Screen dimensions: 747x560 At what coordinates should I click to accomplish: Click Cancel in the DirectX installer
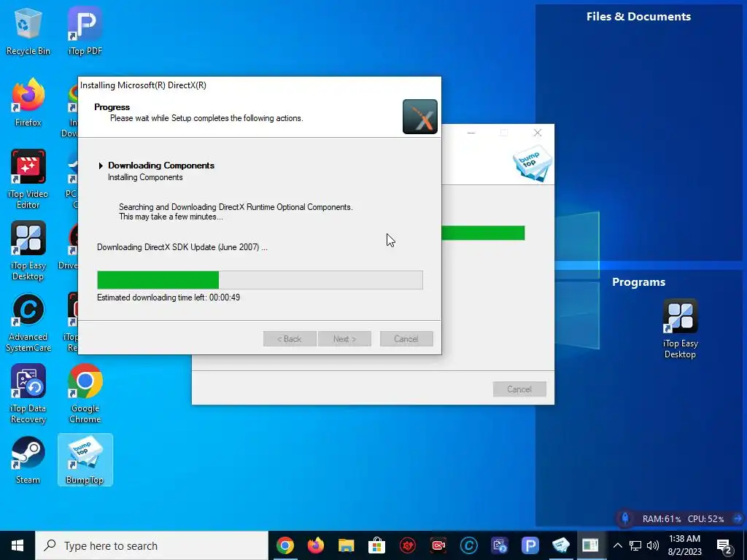[x=406, y=338]
